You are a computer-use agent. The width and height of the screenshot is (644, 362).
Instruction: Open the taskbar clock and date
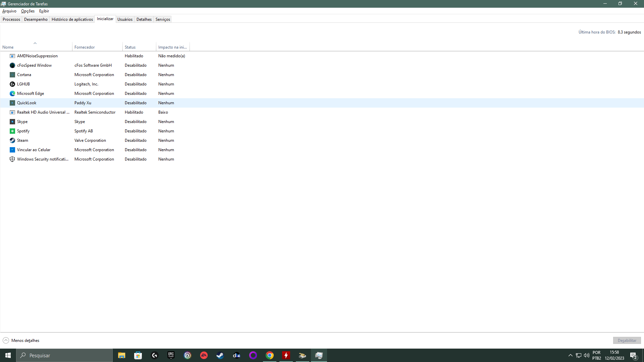(614, 355)
